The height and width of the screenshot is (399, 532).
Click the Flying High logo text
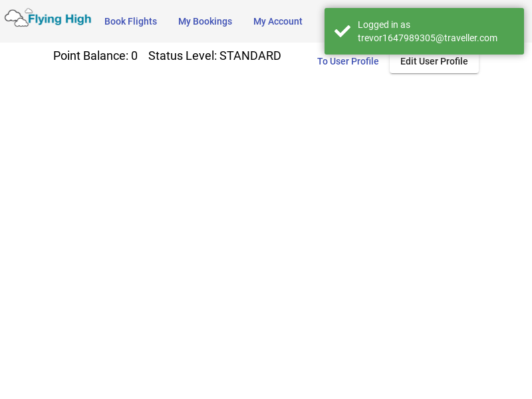pyautogui.click(x=59, y=19)
